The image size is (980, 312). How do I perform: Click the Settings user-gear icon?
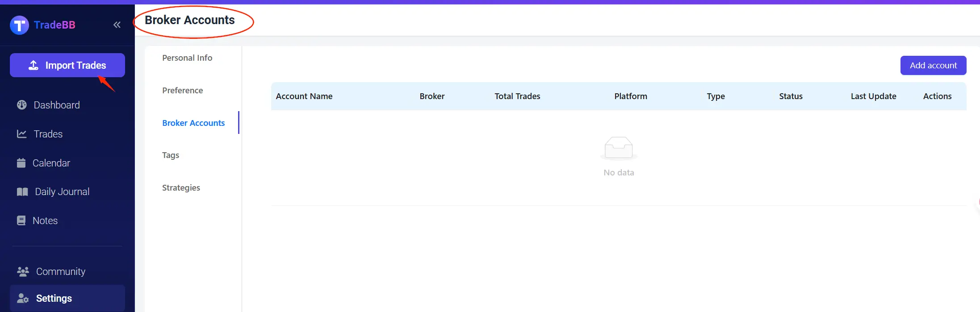[23, 298]
